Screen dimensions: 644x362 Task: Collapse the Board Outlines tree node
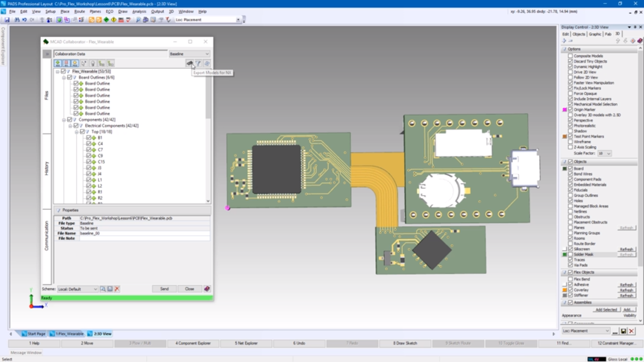click(64, 77)
